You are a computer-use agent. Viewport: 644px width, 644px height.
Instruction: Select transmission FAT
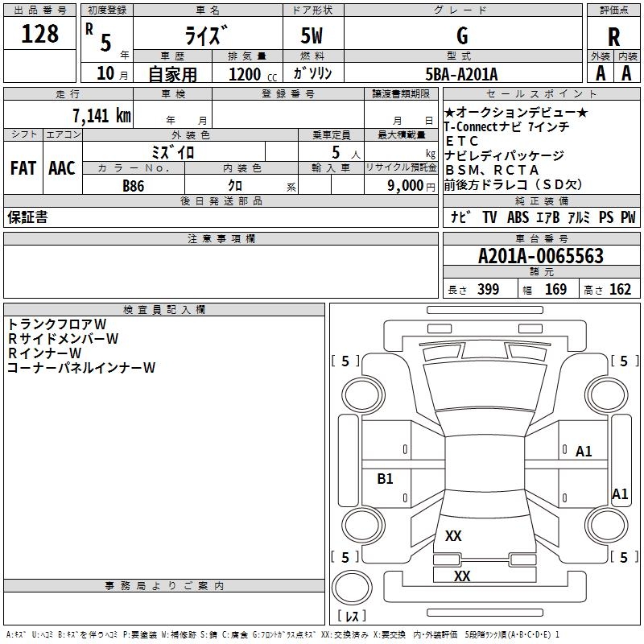click(x=23, y=168)
